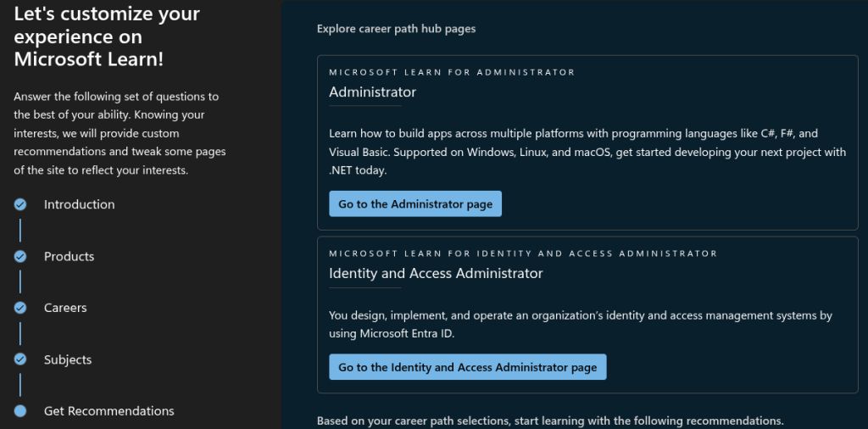868x429 pixels.
Task: Click the customize your experience main heading
Action: [107, 36]
